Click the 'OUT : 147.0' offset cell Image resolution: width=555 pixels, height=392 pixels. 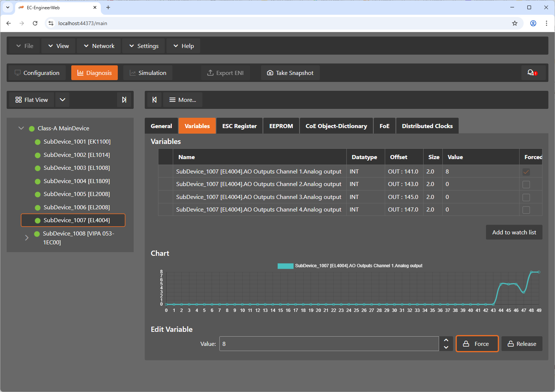tap(403, 210)
